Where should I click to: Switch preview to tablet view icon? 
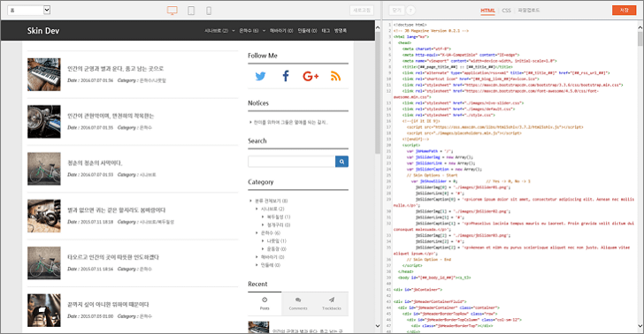pos(191,11)
